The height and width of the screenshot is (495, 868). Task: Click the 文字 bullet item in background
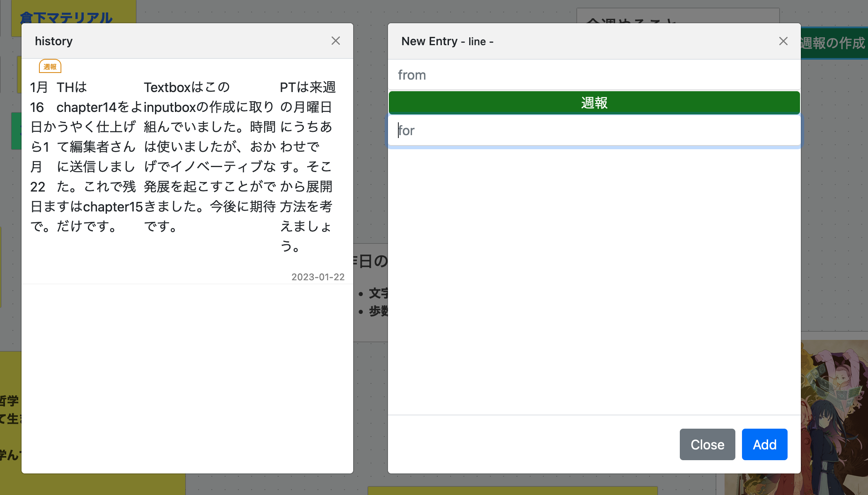click(x=378, y=293)
